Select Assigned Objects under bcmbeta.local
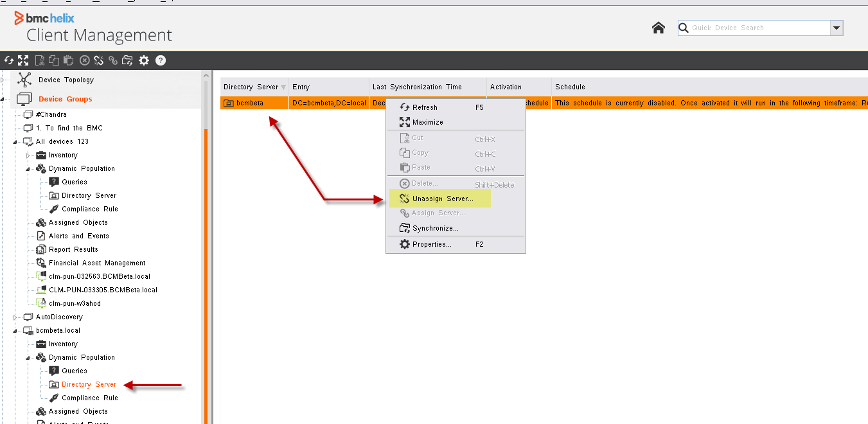 pos(78,411)
